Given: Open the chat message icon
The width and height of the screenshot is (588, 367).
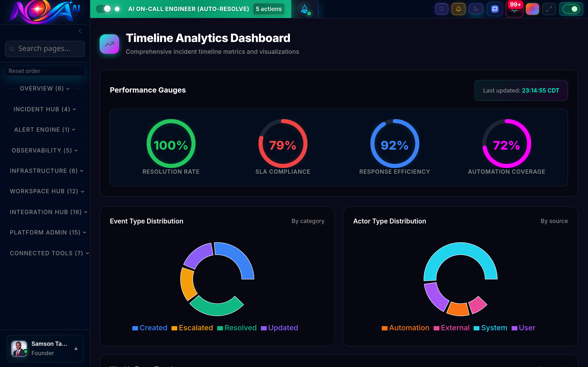Looking at the screenshot, I should pyautogui.click(x=495, y=9).
